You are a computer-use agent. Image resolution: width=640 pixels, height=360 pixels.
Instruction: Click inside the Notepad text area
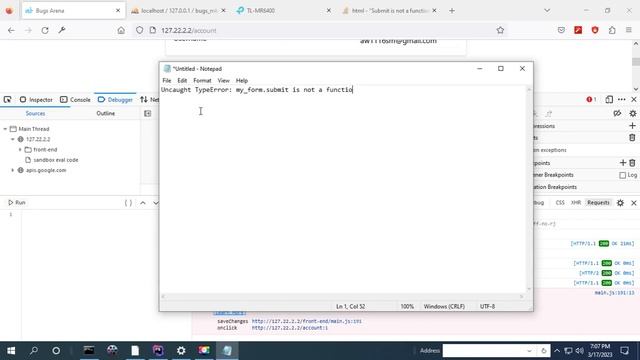coord(343,190)
